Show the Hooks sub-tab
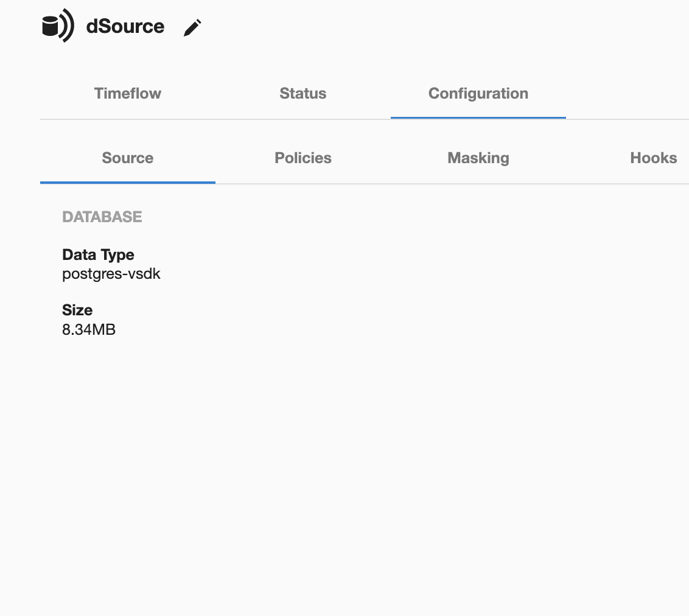This screenshot has height=616, width=689. coord(653,158)
